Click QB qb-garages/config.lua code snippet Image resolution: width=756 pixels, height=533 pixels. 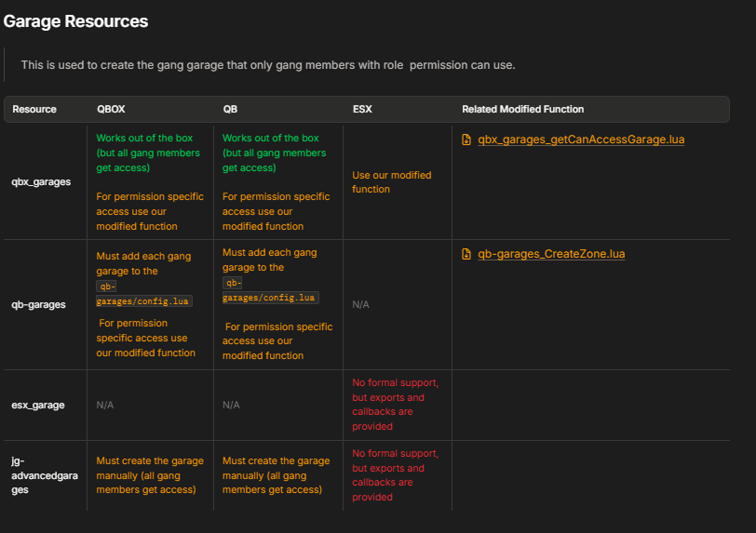(x=270, y=290)
